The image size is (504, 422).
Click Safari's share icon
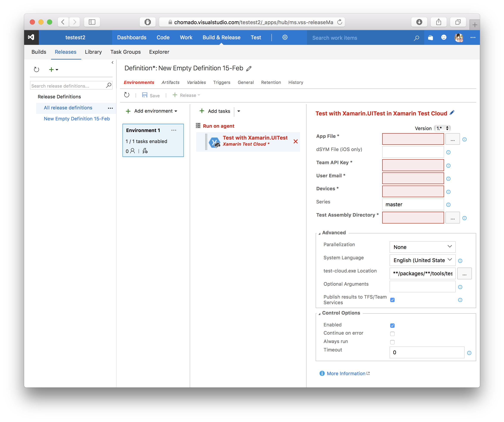[x=438, y=22]
